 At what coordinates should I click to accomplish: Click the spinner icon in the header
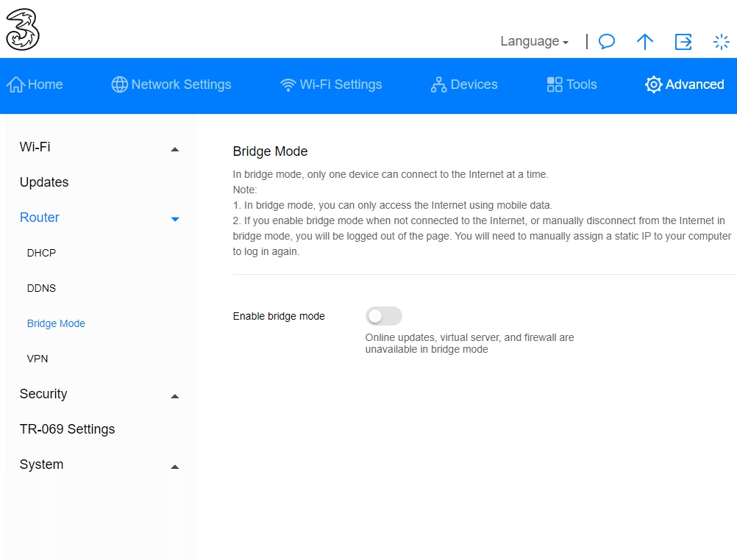point(721,42)
